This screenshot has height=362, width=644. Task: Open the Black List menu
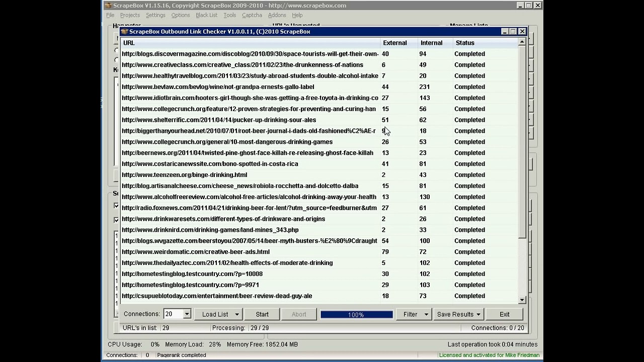point(206,15)
